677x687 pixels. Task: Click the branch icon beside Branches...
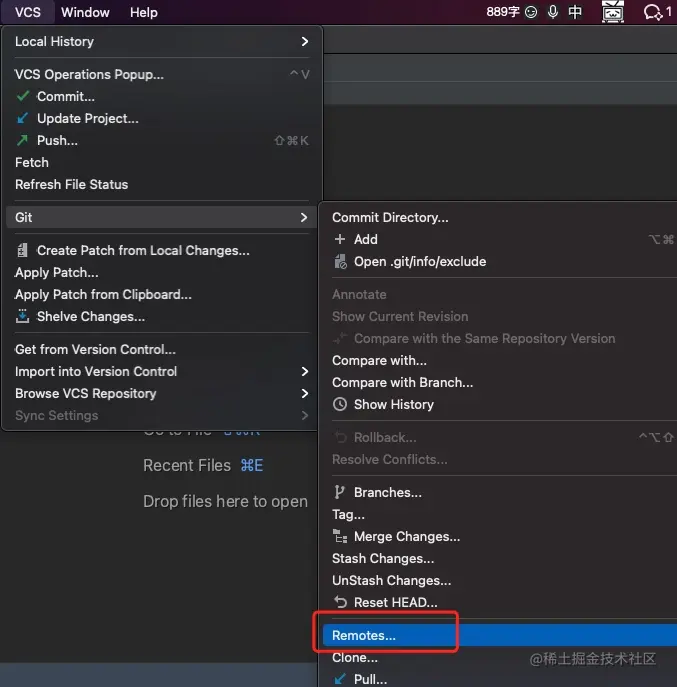(339, 492)
